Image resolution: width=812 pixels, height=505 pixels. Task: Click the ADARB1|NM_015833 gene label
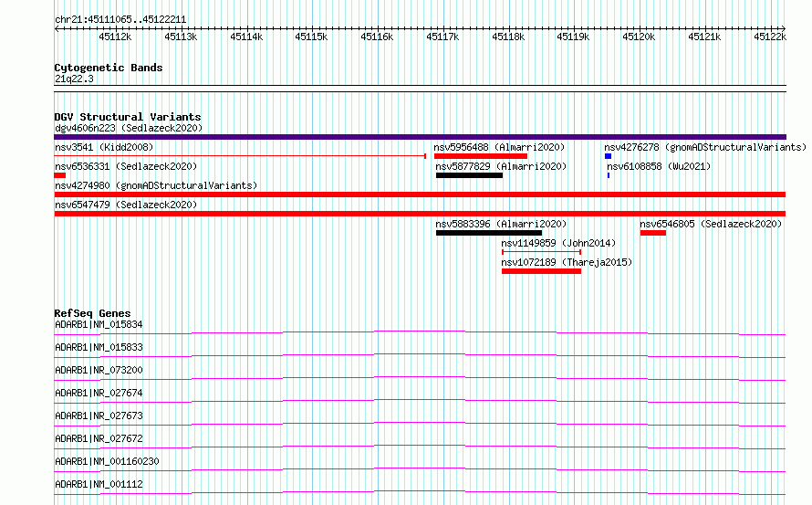pos(99,347)
